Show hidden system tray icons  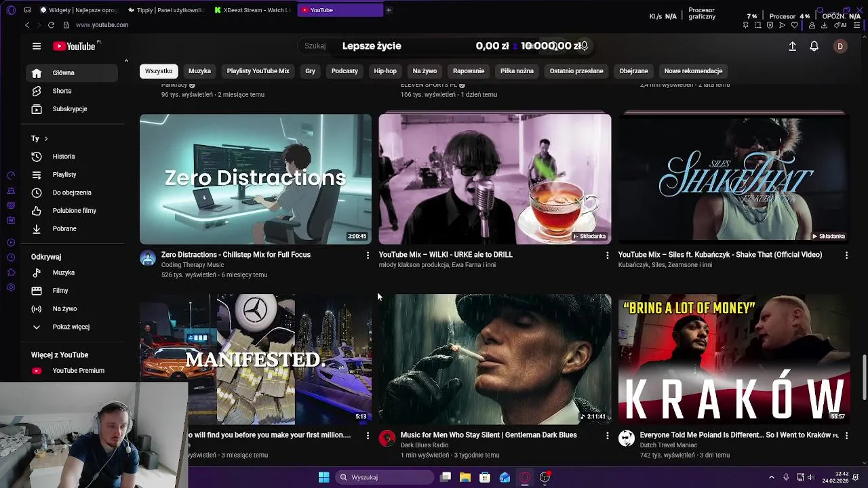771,477
